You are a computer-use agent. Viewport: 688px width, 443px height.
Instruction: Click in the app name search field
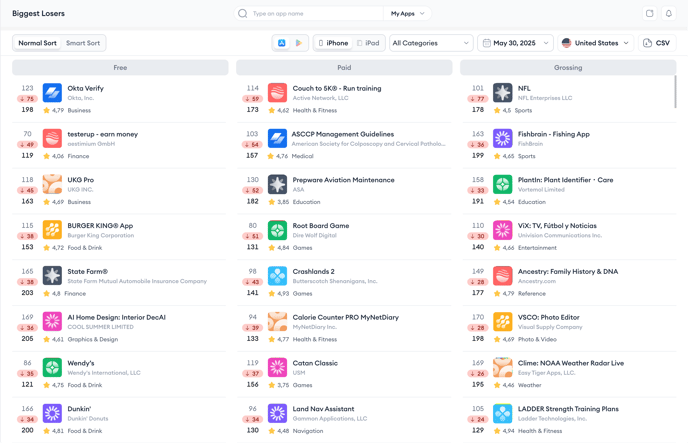309,14
